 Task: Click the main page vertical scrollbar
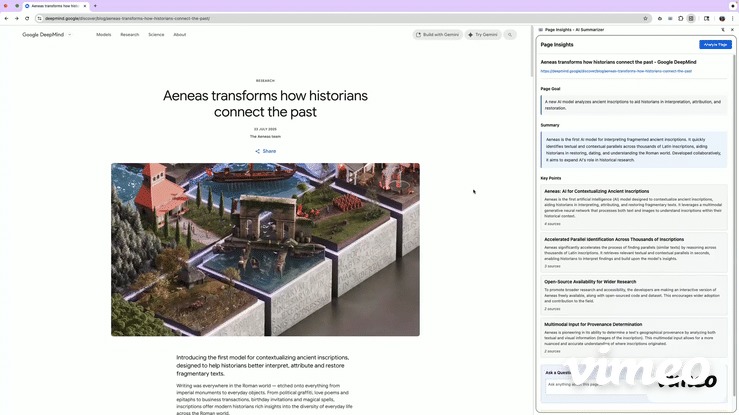(532, 52)
